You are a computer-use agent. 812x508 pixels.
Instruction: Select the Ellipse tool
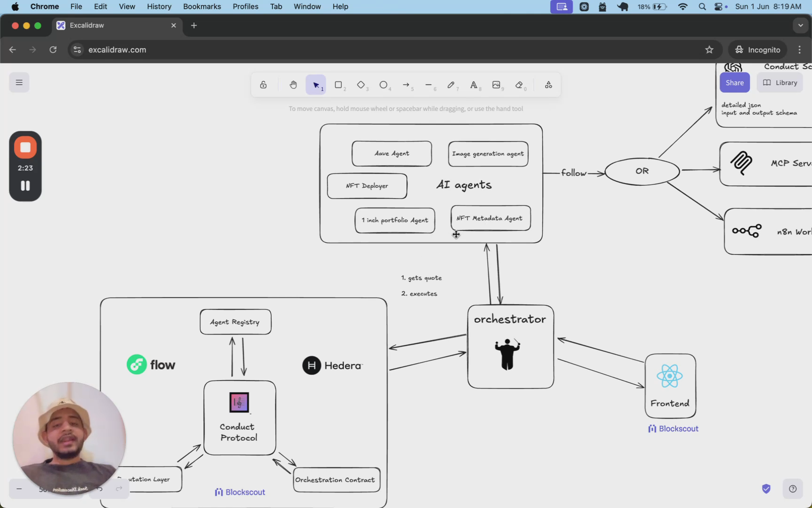click(x=383, y=85)
